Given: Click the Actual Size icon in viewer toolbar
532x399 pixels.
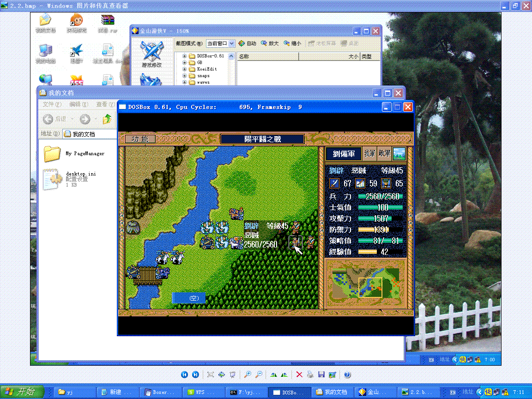Looking at the screenshot, I should point(222,375).
